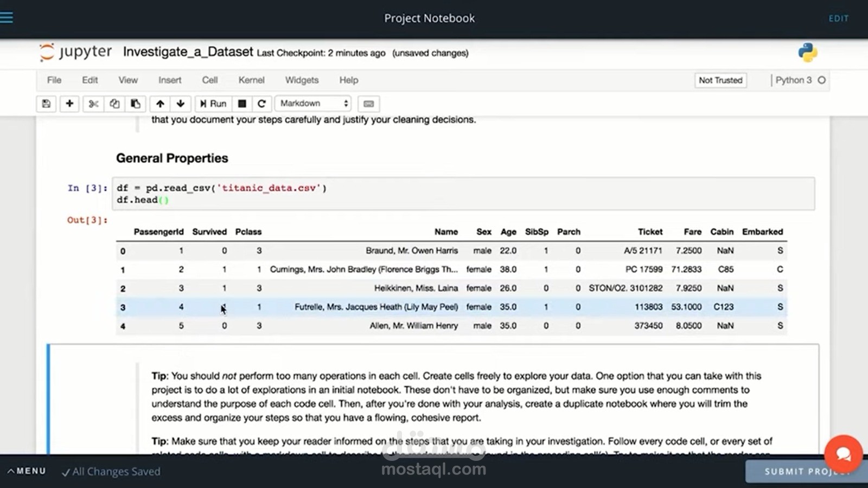Restart the kernel using the refresh icon
Viewport: 868px width, 488px height.
pos(262,104)
